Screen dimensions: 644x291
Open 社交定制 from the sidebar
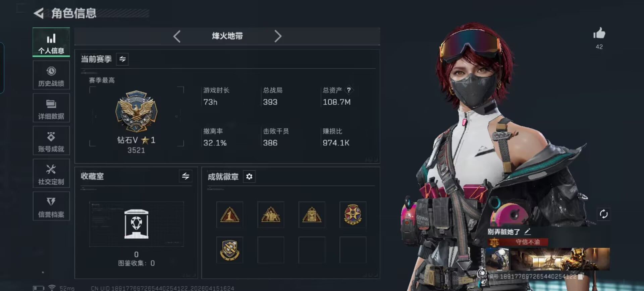pos(51,173)
